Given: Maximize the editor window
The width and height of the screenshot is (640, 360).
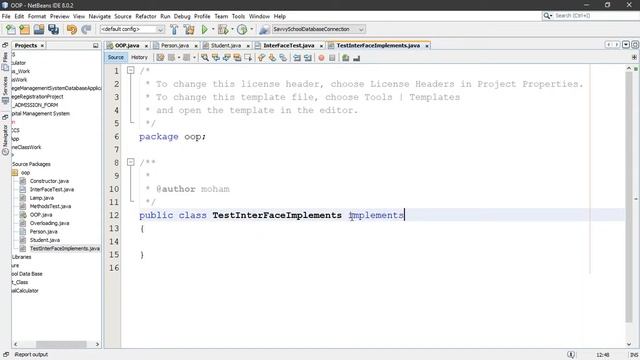Looking at the screenshot, I should click(x=636, y=45).
